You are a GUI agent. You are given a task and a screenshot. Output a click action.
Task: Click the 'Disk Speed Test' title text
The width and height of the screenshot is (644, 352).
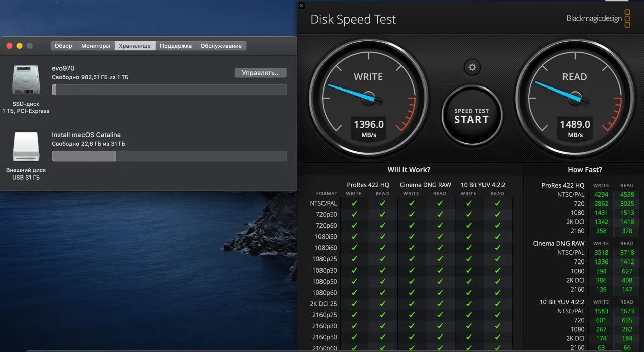pyautogui.click(x=353, y=19)
